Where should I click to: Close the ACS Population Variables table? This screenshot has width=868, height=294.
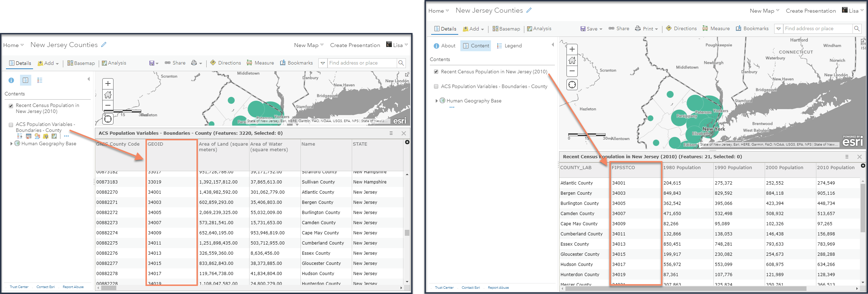click(x=404, y=133)
